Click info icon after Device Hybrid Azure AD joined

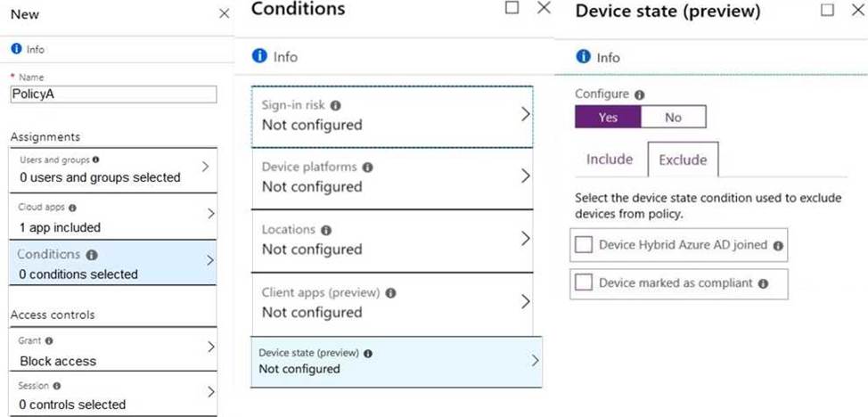[778, 245]
